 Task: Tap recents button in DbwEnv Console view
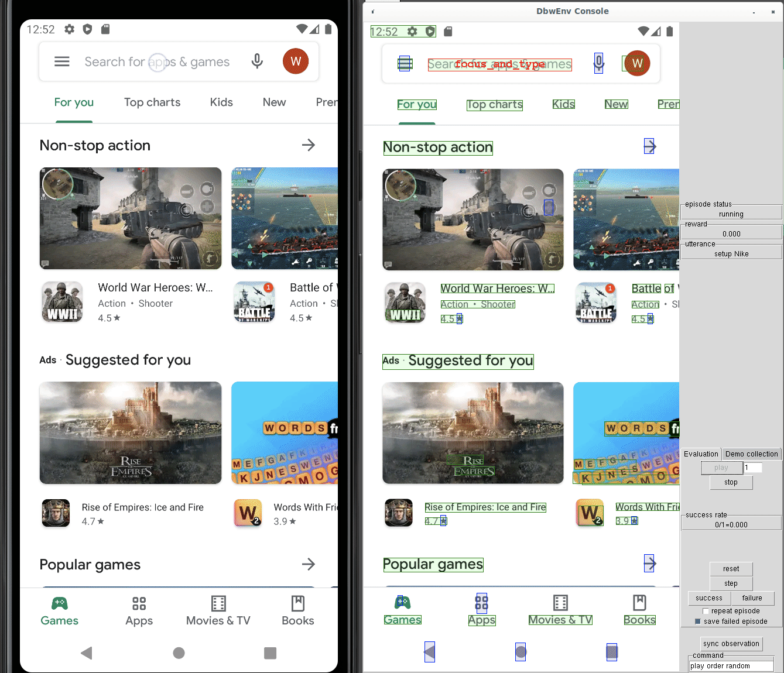612,651
